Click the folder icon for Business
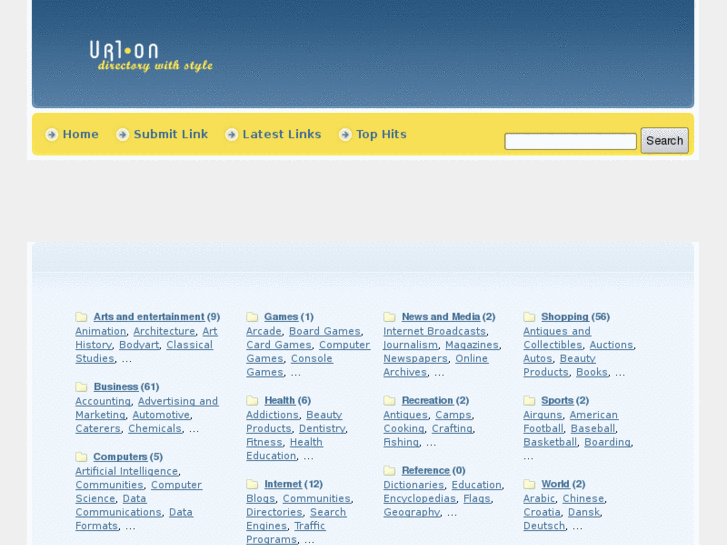 click(x=81, y=387)
